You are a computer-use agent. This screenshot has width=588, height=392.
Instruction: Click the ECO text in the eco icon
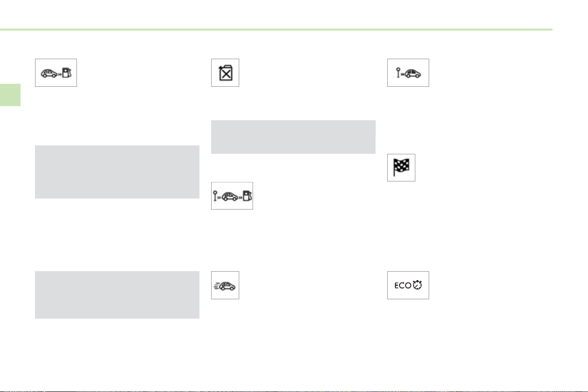pyautogui.click(x=402, y=285)
